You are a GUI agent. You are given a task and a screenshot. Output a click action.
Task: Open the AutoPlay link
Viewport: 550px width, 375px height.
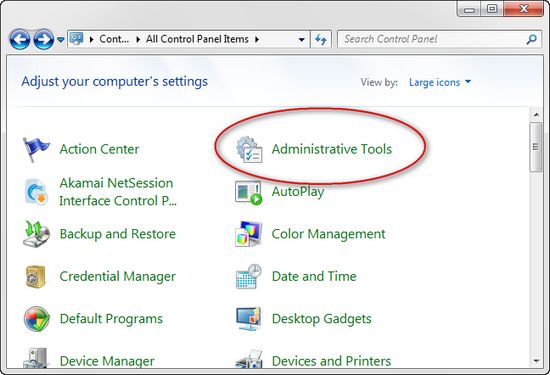click(x=298, y=192)
